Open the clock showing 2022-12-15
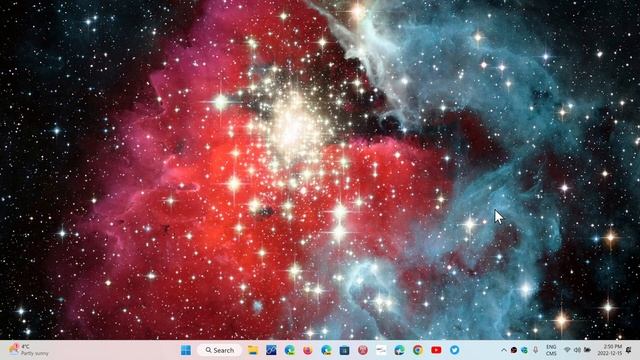 pyautogui.click(x=610, y=350)
